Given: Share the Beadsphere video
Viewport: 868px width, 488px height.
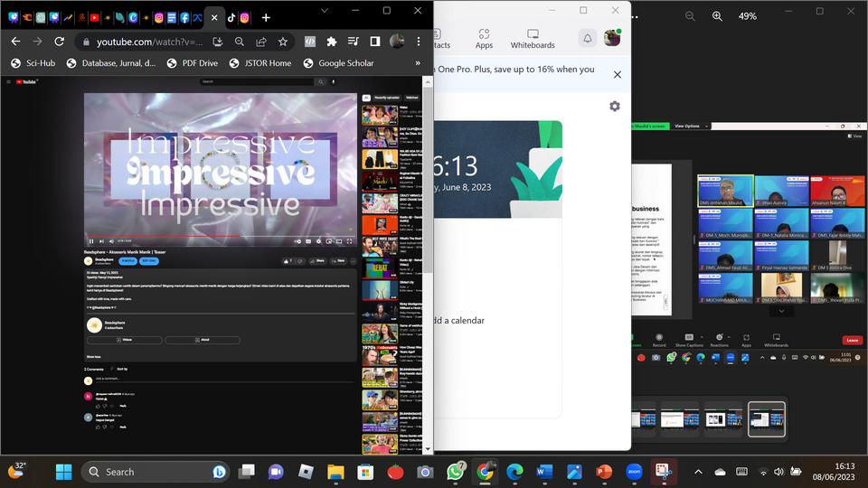Looking at the screenshot, I should [x=317, y=260].
